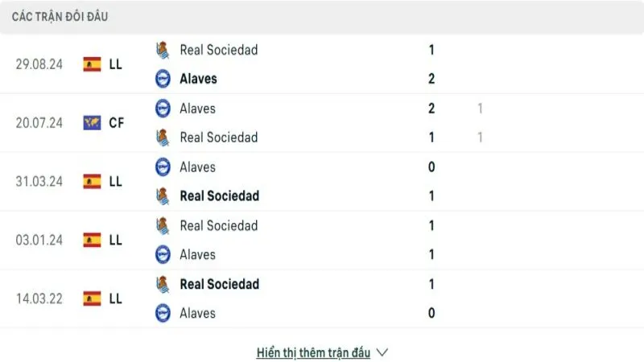The width and height of the screenshot is (644, 362).
Task: Click LL league label on 03.01.24
Action: pos(116,240)
